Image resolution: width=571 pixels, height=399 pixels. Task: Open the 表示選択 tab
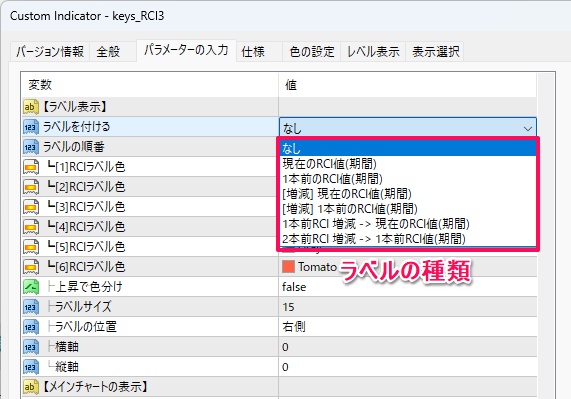pyautogui.click(x=435, y=51)
